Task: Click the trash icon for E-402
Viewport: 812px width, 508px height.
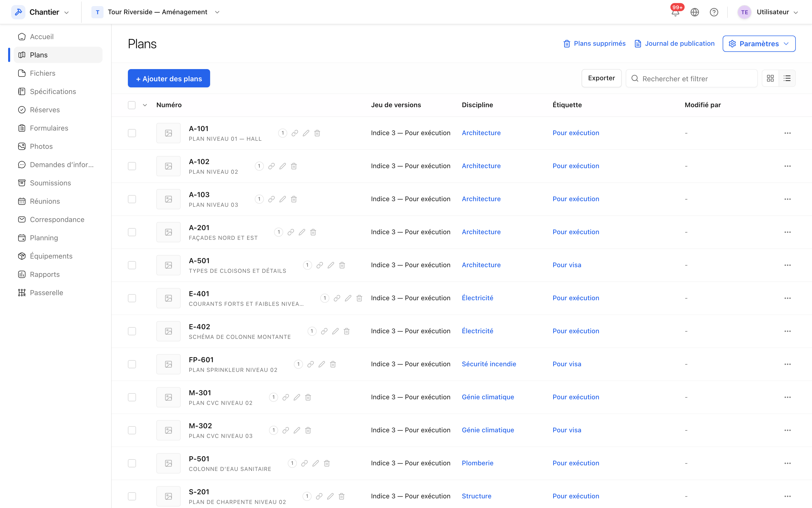Action: (x=347, y=331)
